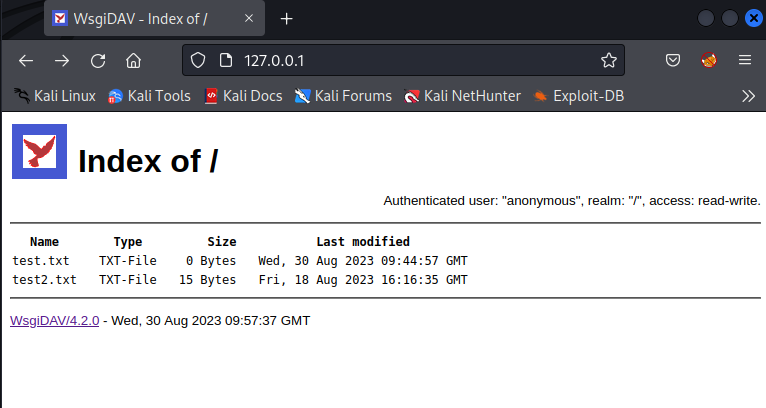Click the Wed, 30 Aug 2023 09:44:57 date

[363, 261]
